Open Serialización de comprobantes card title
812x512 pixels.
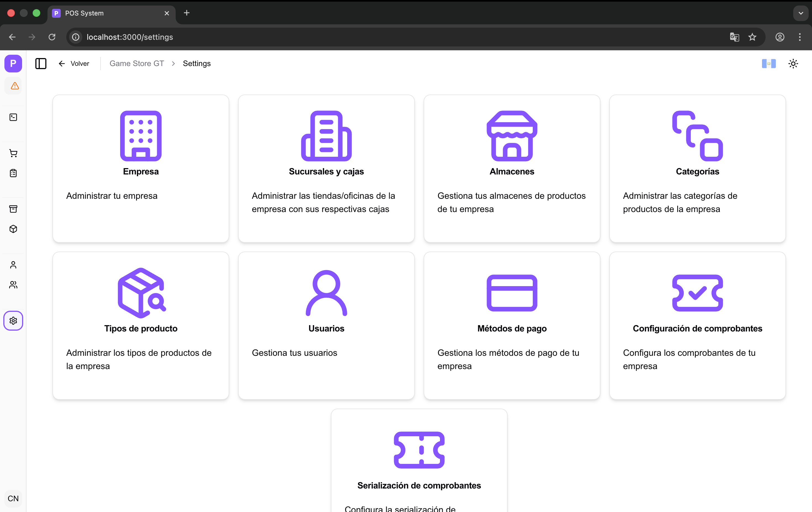[x=419, y=485]
